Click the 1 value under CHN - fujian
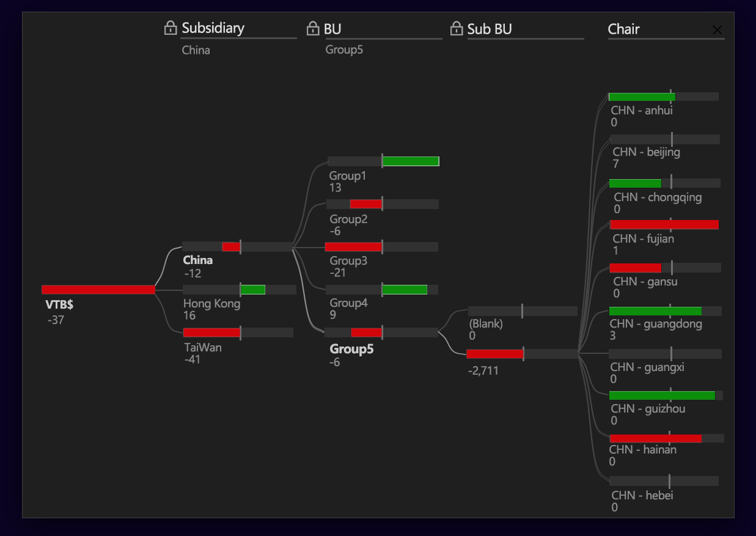Image resolution: width=756 pixels, height=536 pixels. coord(615,251)
